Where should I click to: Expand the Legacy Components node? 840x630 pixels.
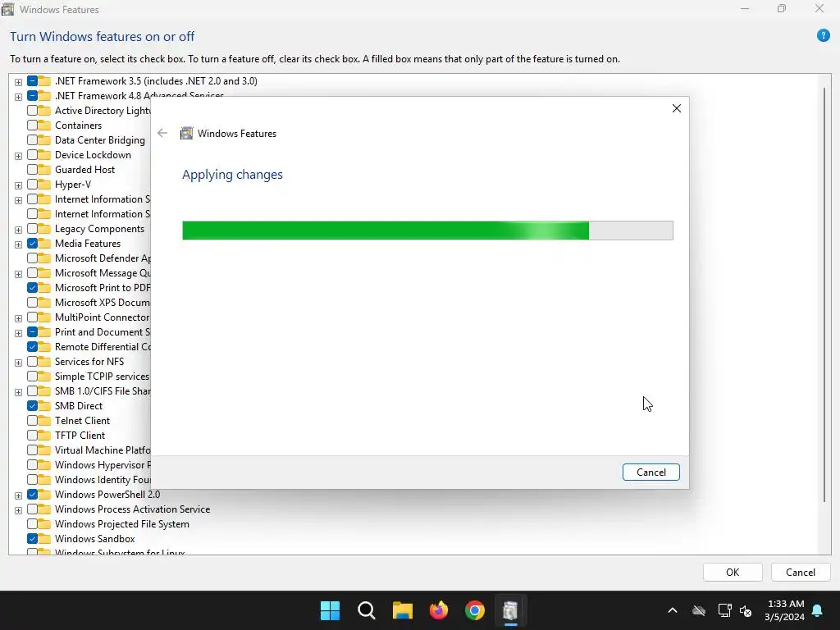pos(18,230)
